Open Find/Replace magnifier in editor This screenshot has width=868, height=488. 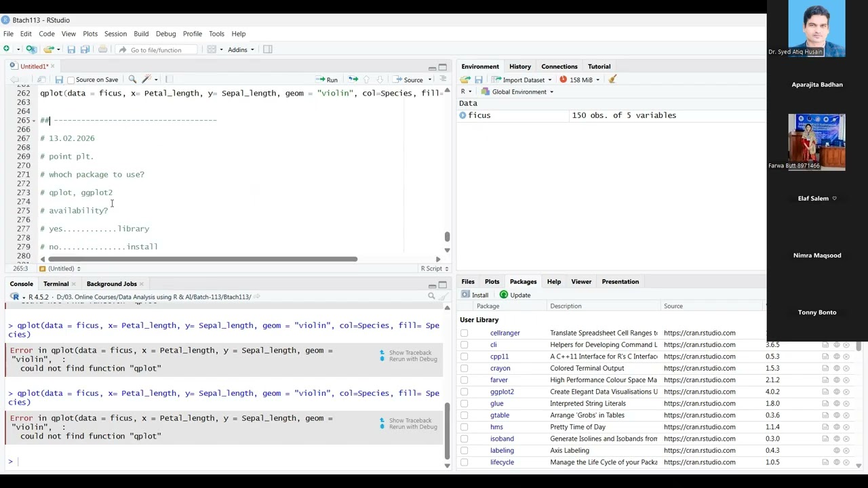132,79
